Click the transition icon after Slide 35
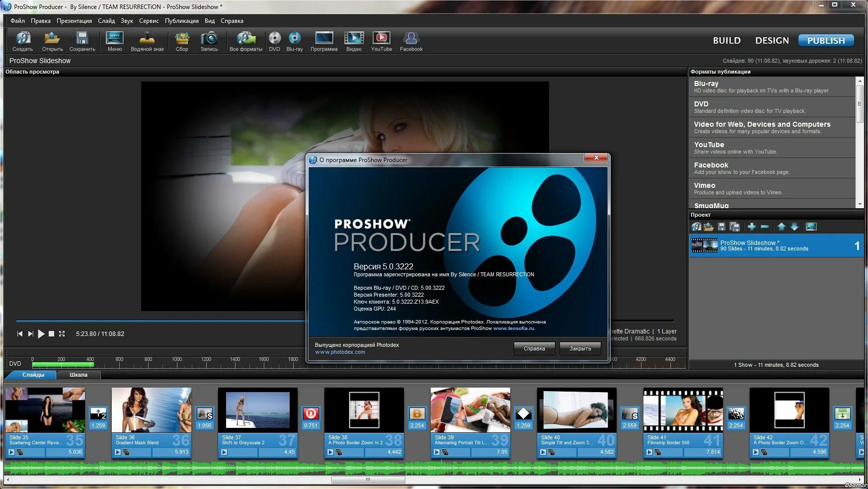This screenshot has height=489, width=868. pos(98,413)
